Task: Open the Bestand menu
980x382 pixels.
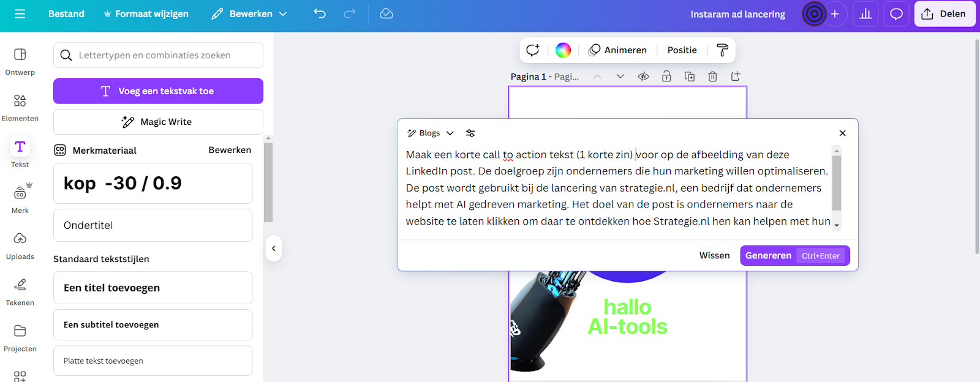Action: pos(66,13)
